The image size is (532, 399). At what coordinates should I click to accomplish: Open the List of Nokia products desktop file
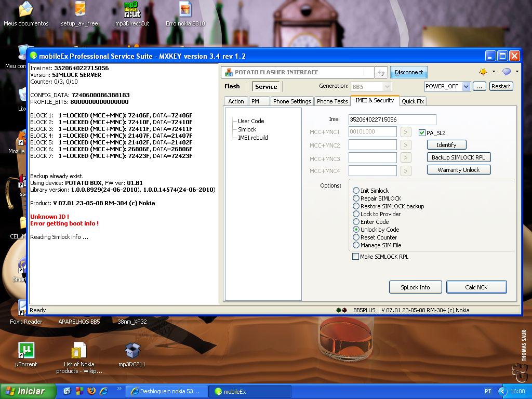coord(79,358)
